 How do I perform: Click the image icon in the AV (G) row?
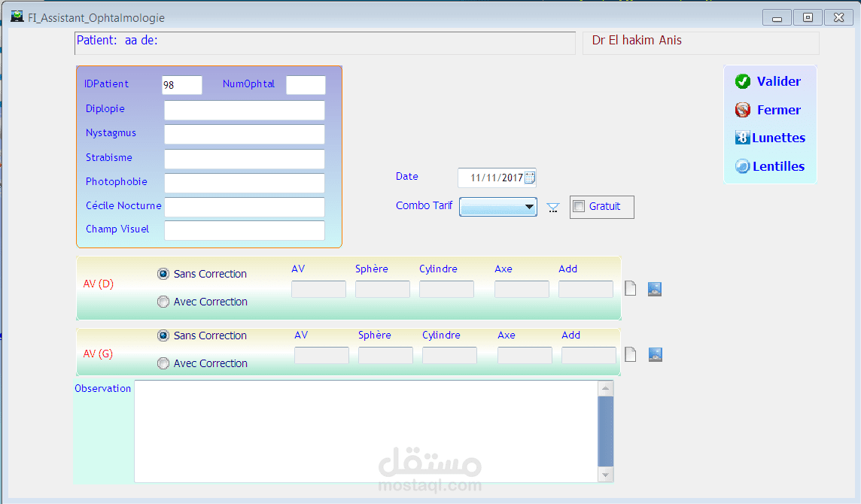(x=655, y=354)
